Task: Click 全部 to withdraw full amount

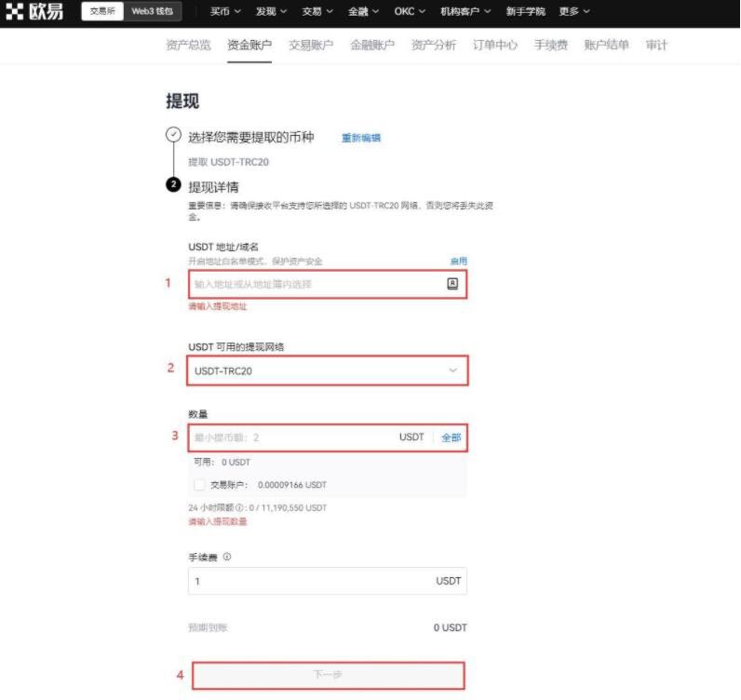Action: (451, 437)
